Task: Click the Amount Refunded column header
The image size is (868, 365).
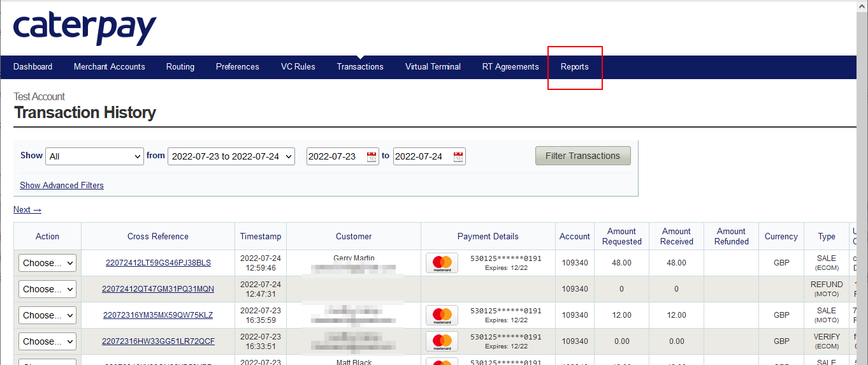Action: (732, 236)
